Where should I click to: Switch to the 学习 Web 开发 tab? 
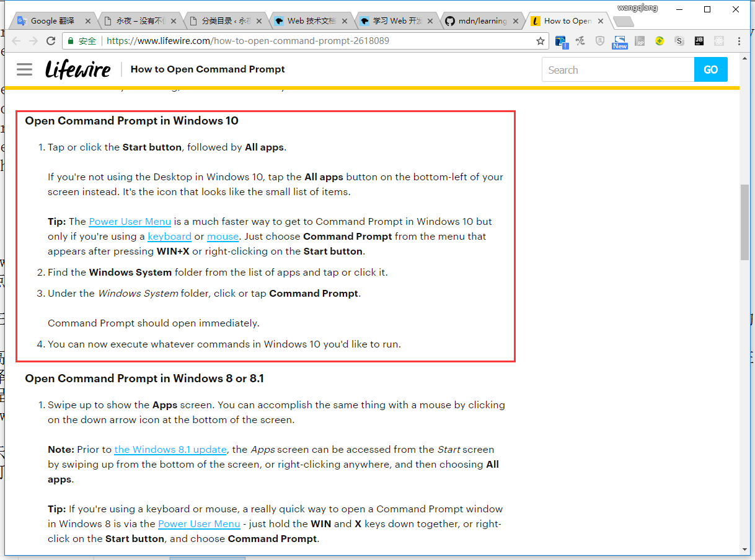397,21
